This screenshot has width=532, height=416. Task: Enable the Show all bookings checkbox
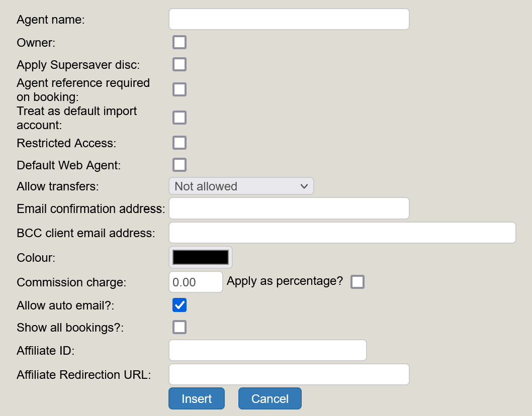[180, 327]
